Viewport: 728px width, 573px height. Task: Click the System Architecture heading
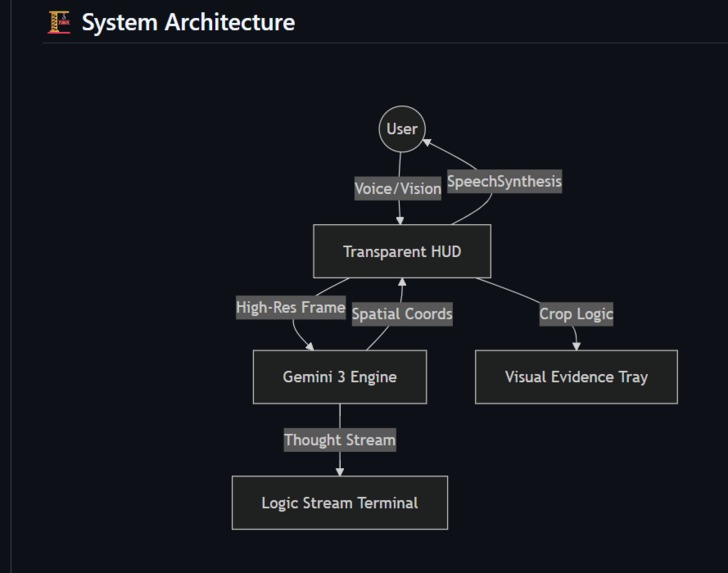pos(188,22)
